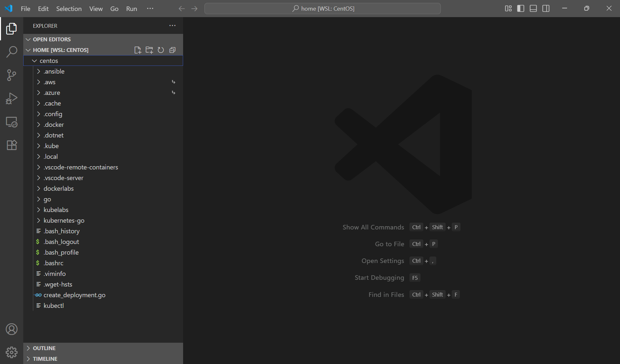Expand the go folder
The height and width of the screenshot is (364, 620).
[x=103, y=199]
